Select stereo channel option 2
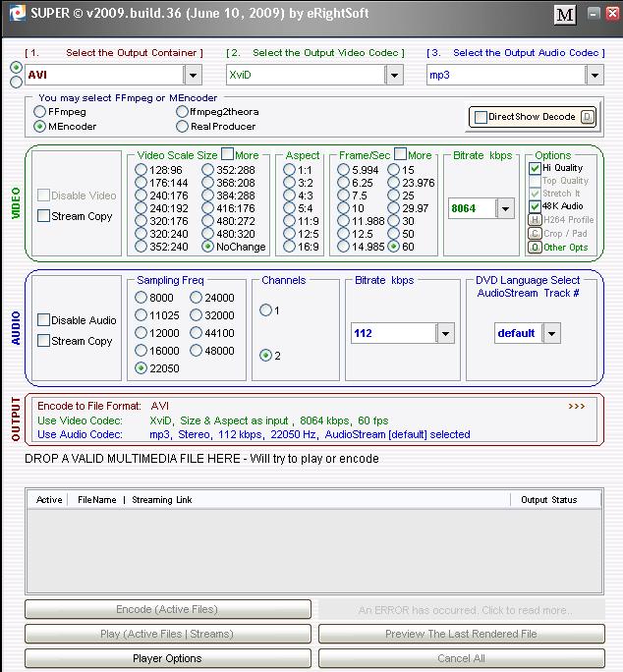The width and height of the screenshot is (623, 672). coord(266,356)
